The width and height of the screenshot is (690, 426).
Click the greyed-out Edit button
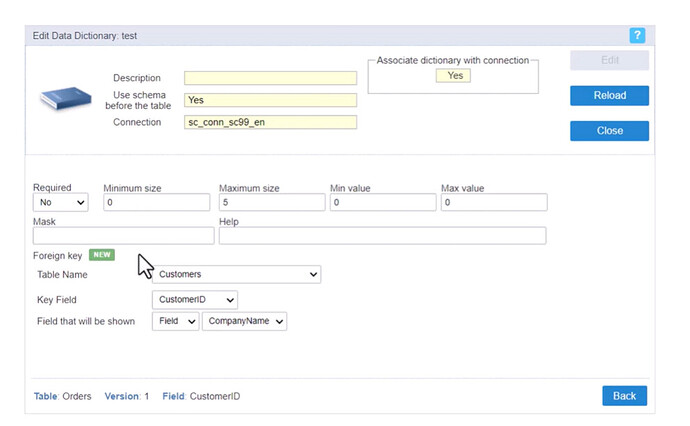[x=609, y=60]
